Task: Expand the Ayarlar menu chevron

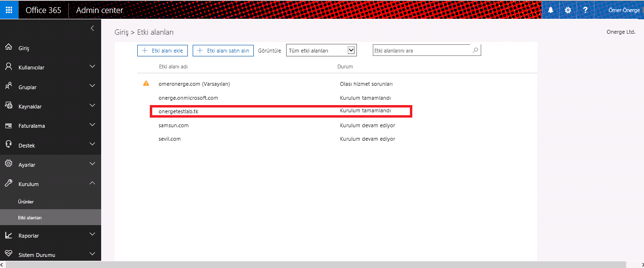Action: point(92,163)
